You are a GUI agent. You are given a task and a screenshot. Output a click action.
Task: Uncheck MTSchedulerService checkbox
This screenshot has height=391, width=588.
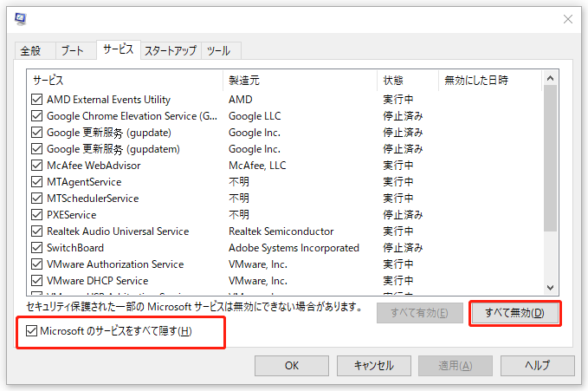(36, 199)
